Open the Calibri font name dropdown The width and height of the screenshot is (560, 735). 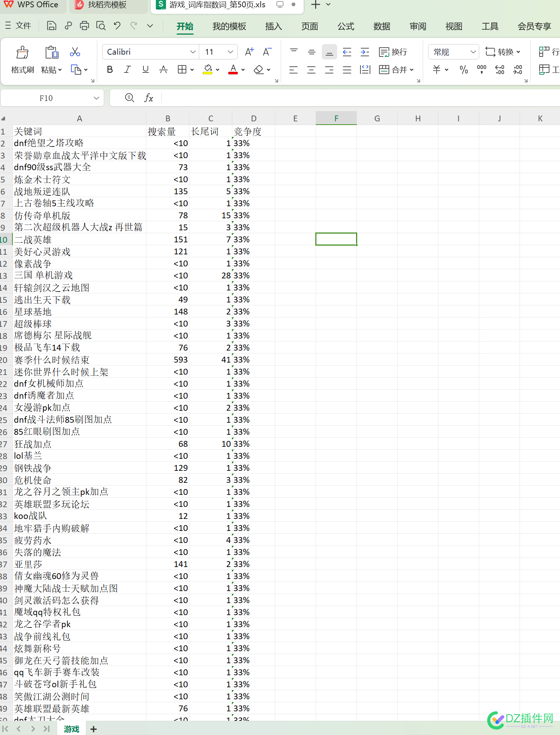click(x=193, y=52)
